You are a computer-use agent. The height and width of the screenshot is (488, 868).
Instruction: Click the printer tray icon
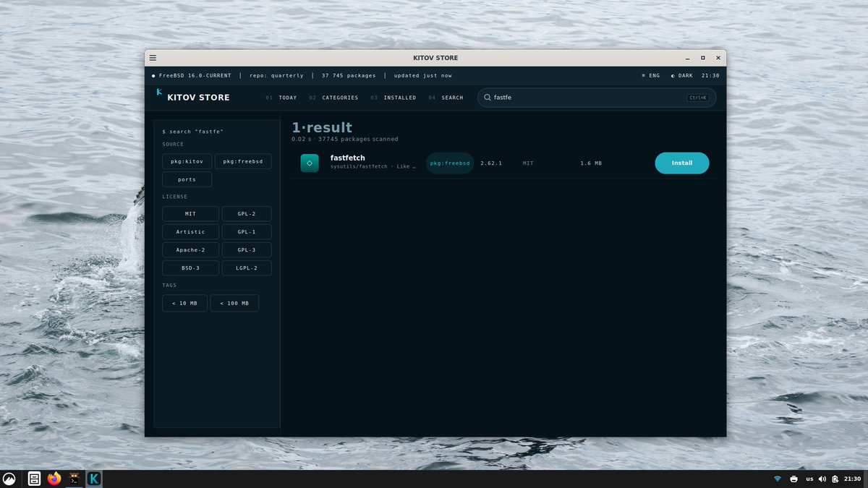(x=794, y=479)
